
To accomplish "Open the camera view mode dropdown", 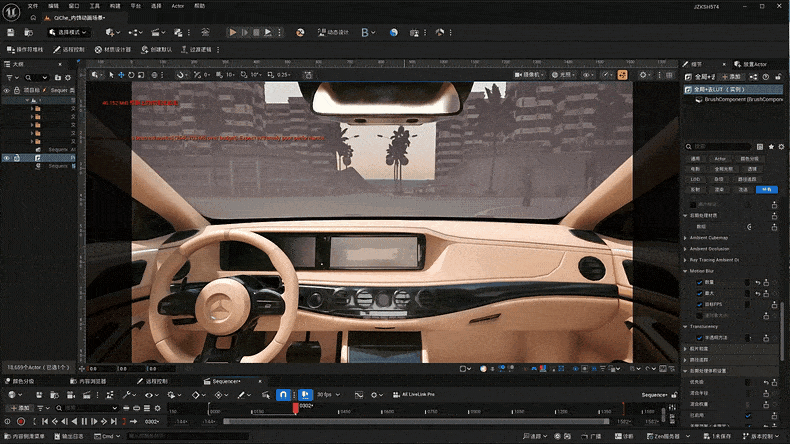I will 529,75.
